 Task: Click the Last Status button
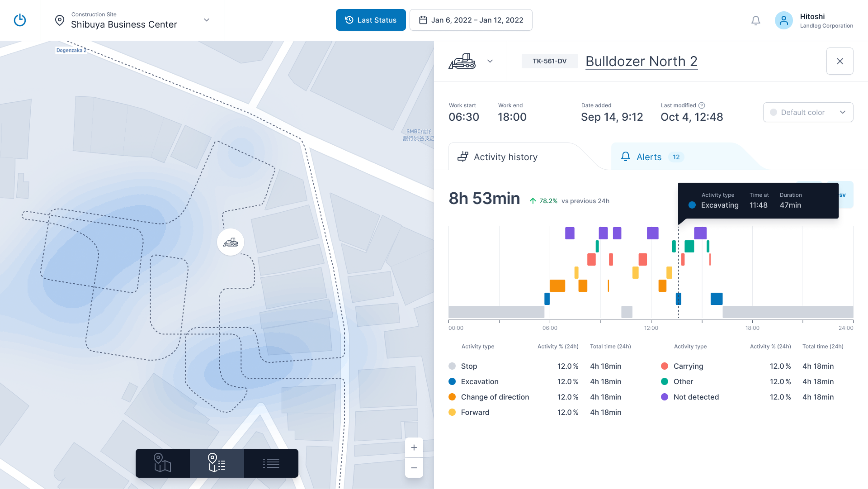[371, 20]
